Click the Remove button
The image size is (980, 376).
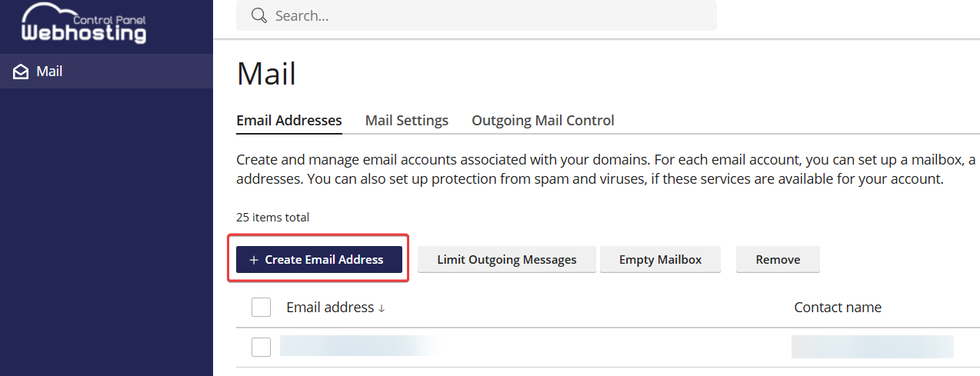tap(778, 260)
